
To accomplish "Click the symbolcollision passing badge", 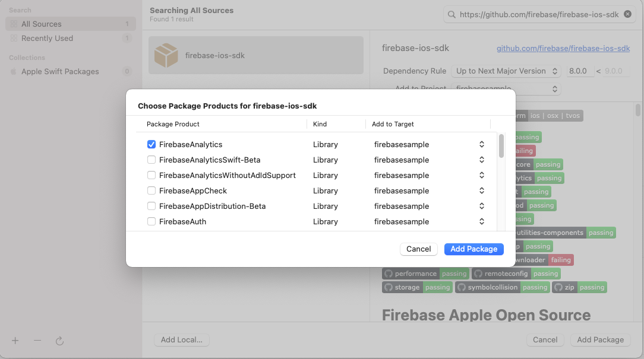I will pos(502,287).
